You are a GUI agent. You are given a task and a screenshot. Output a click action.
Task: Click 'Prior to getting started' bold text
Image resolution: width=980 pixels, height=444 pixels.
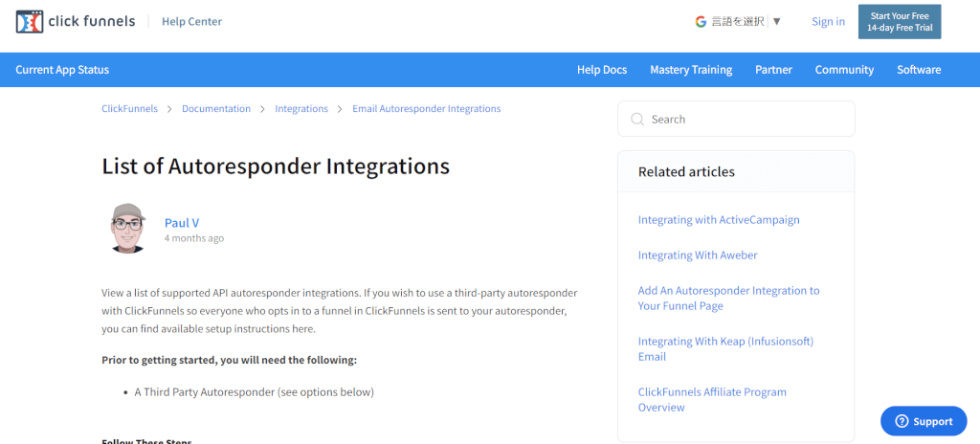(x=229, y=361)
